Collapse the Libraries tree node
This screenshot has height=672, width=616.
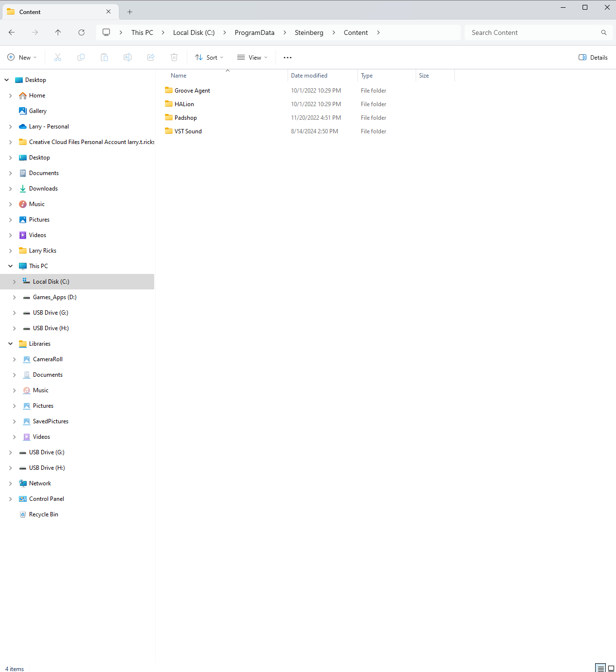(10, 344)
